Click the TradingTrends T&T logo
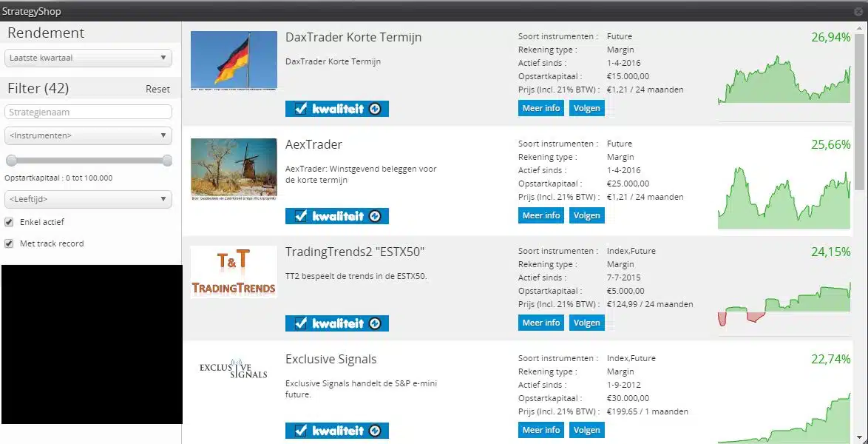 click(234, 272)
